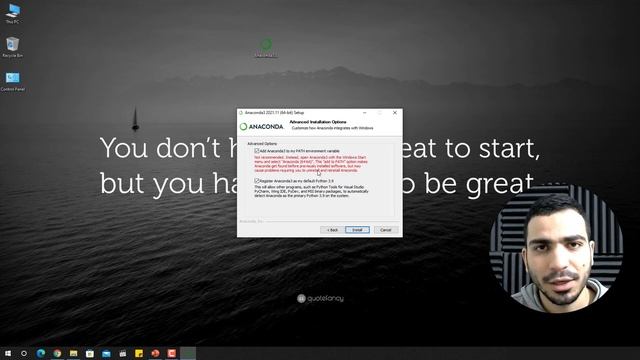Open This PC desktop icon
The image size is (640, 360).
pos(13,14)
